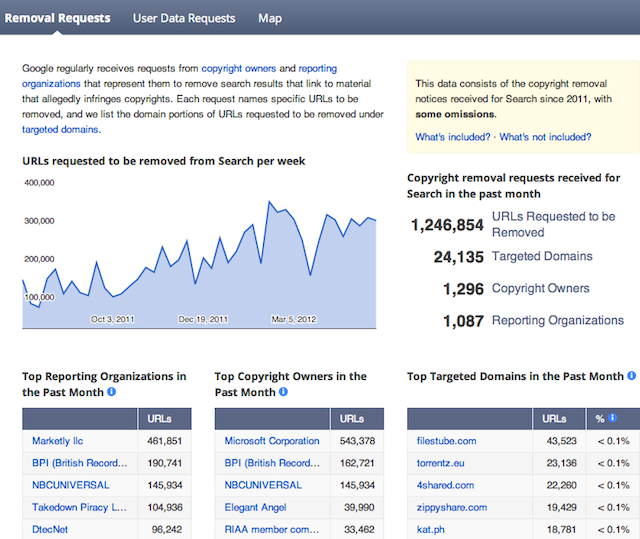Click the 162,721 value in BPI row
The height and width of the screenshot is (539, 640).
[357, 463]
